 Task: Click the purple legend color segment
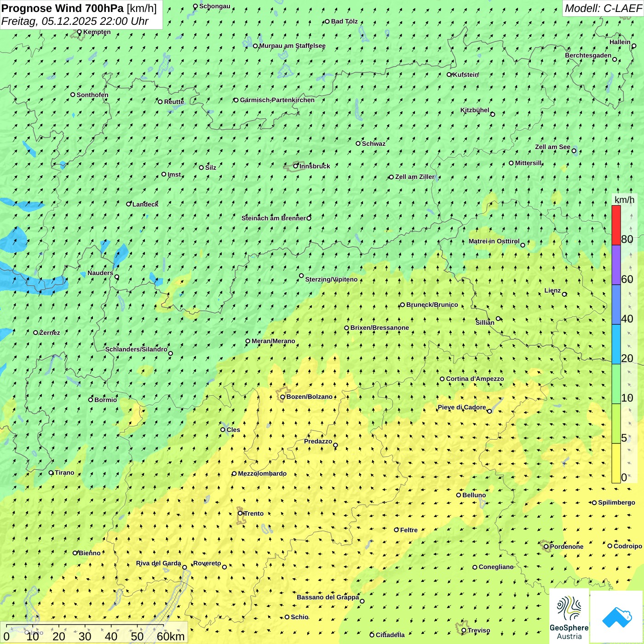616,265
